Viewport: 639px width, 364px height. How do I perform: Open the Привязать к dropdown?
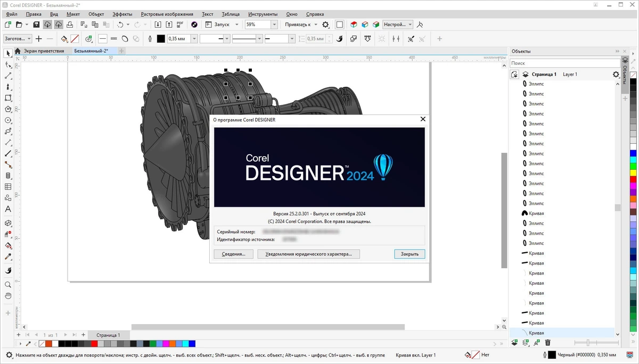point(315,24)
